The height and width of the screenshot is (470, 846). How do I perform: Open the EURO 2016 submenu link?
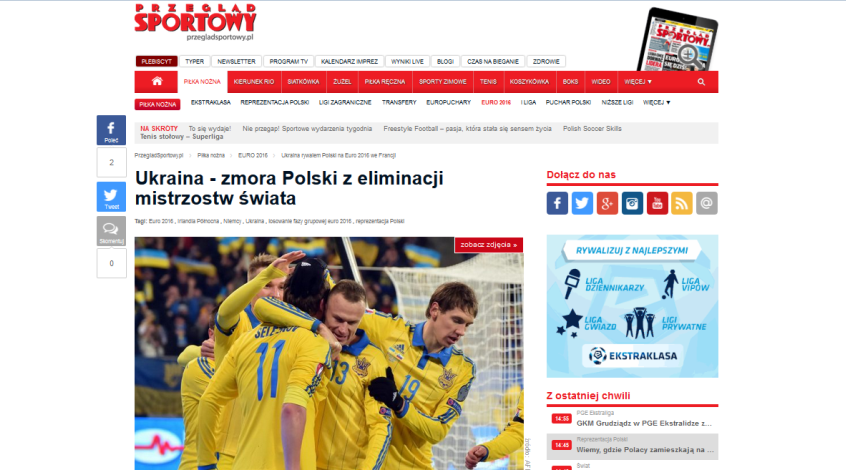tap(496, 103)
